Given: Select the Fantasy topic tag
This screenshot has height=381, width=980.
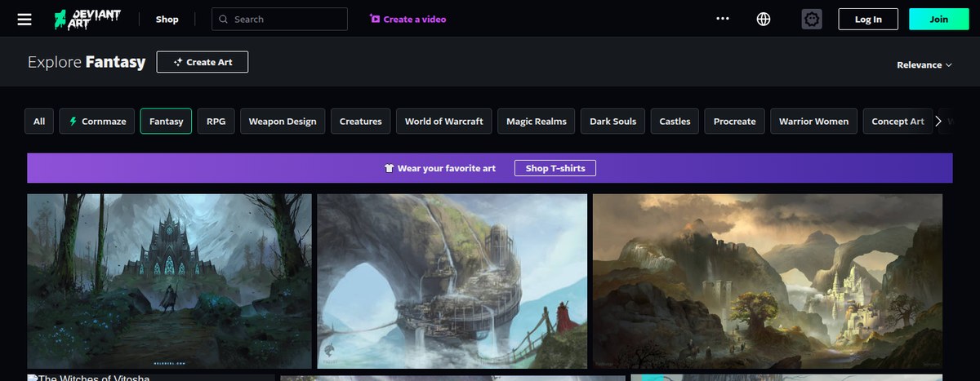Looking at the screenshot, I should 167,121.
